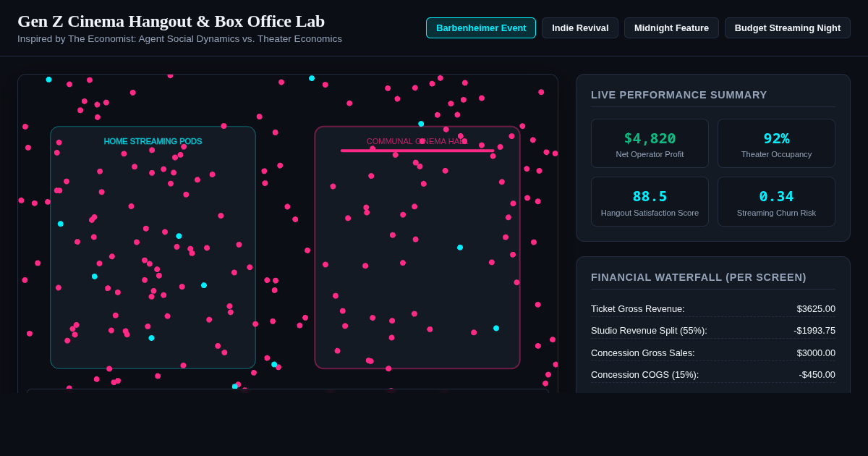Screen dimensions: 868x456
Task: Click the $3000.00 concession sales amount
Action: [816, 352]
